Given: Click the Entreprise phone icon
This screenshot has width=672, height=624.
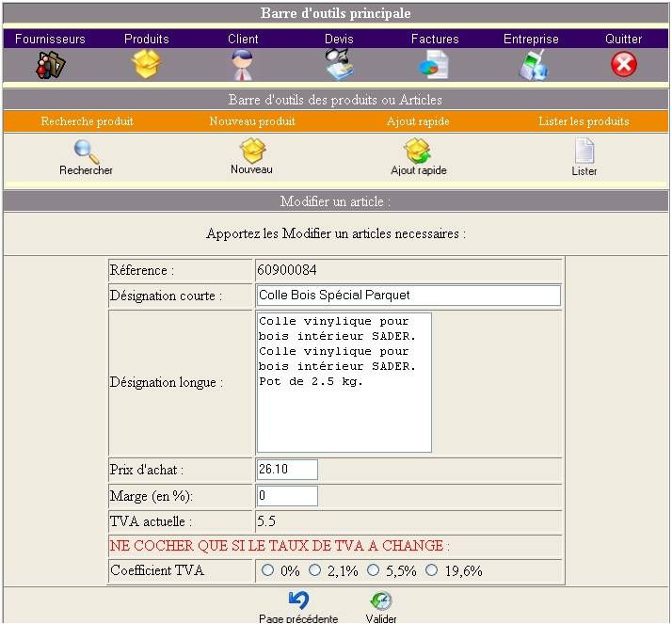Looking at the screenshot, I should point(533,65).
